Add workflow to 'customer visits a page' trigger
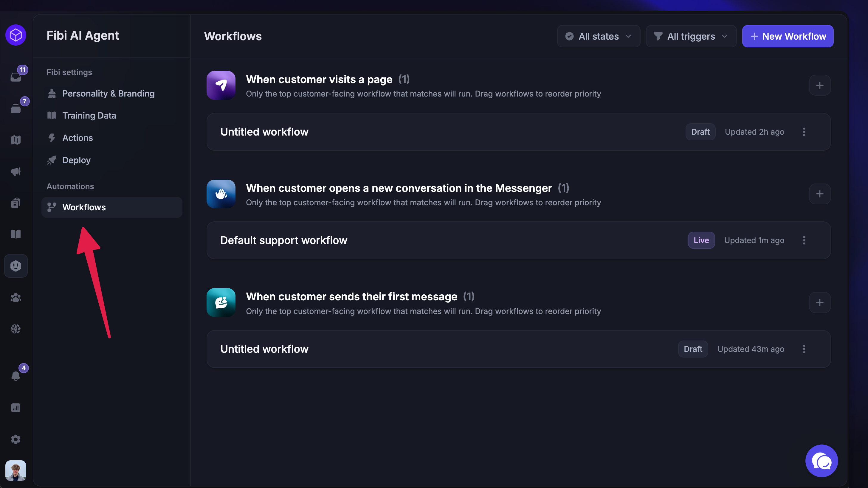The width and height of the screenshot is (868, 488). click(819, 86)
